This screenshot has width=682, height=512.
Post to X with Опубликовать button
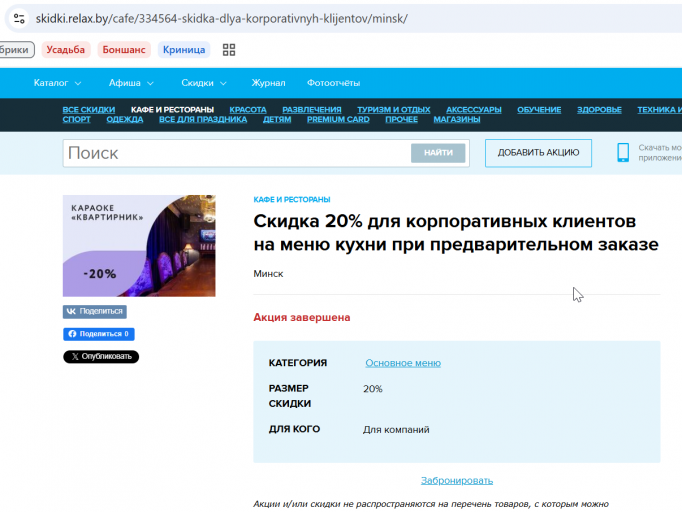[x=101, y=357]
